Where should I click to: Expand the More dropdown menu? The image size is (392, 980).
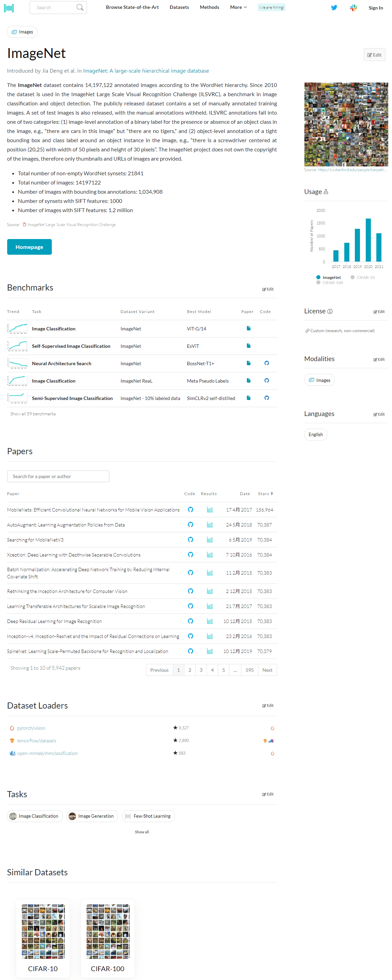click(x=238, y=7)
